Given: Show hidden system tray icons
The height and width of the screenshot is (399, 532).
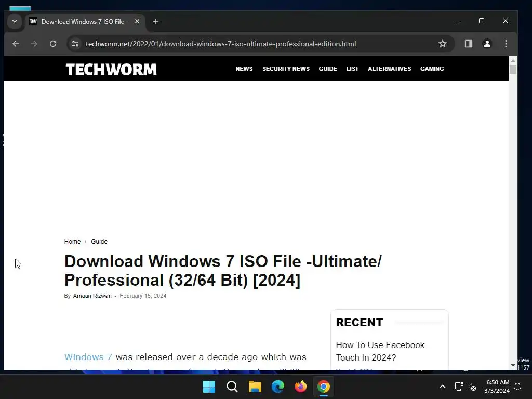Looking at the screenshot, I should [x=443, y=387].
